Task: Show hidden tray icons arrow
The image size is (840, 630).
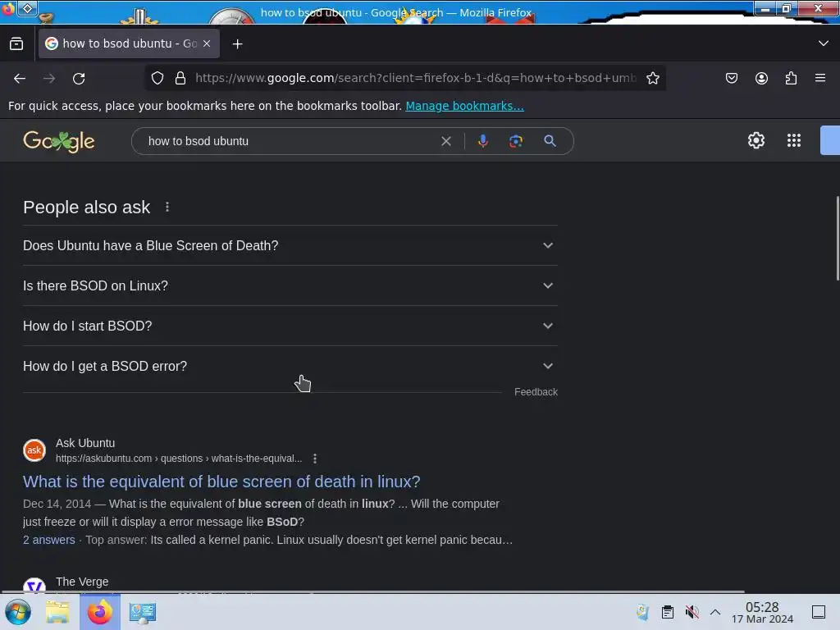Action: [715, 612]
